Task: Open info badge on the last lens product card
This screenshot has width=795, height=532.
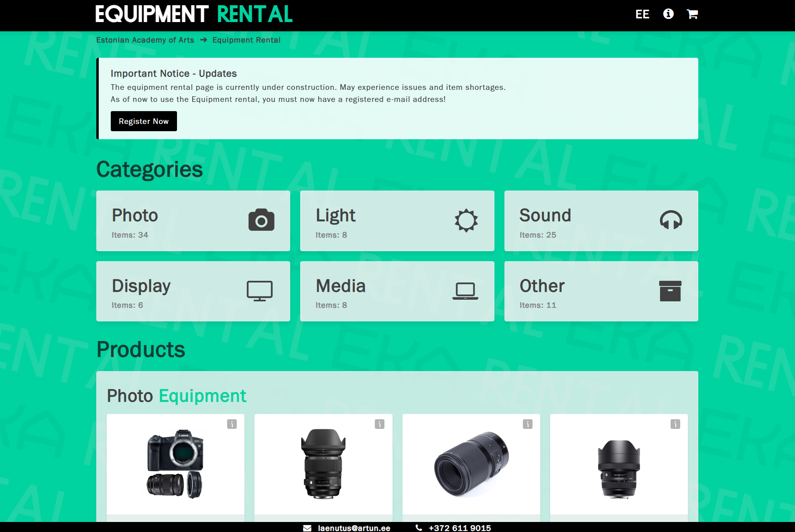Action: [675, 424]
